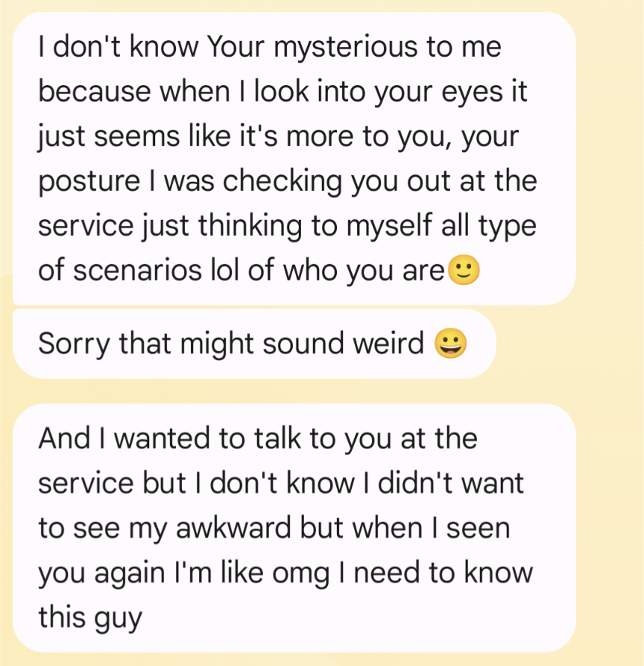Click the slightly smiling face emoji
This screenshot has width=644, height=666.
464,270
